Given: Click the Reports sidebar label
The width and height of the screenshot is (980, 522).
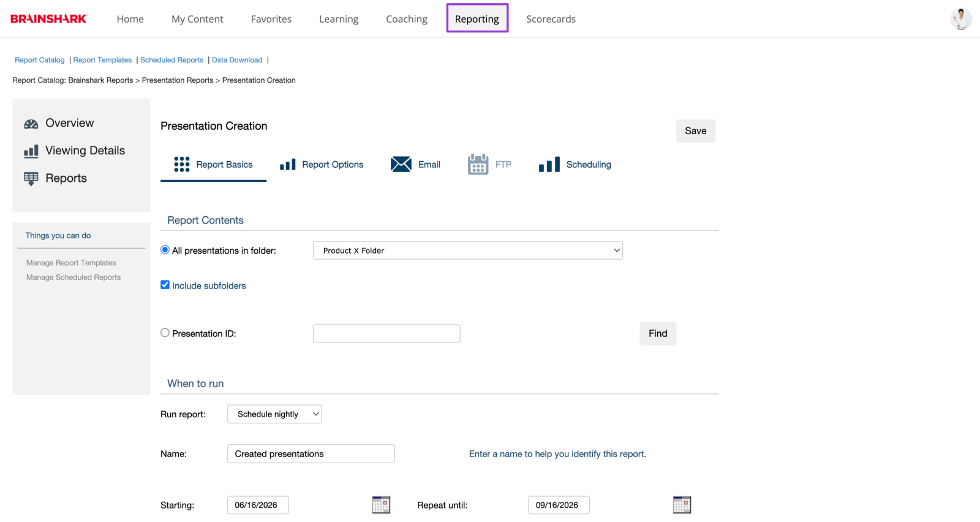Looking at the screenshot, I should tap(66, 178).
